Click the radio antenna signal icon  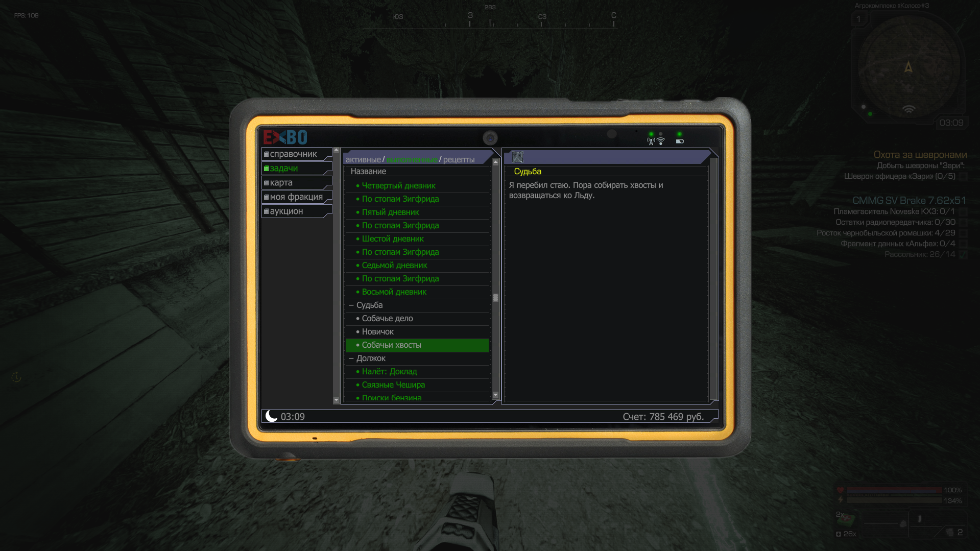(x=651, y=141)
